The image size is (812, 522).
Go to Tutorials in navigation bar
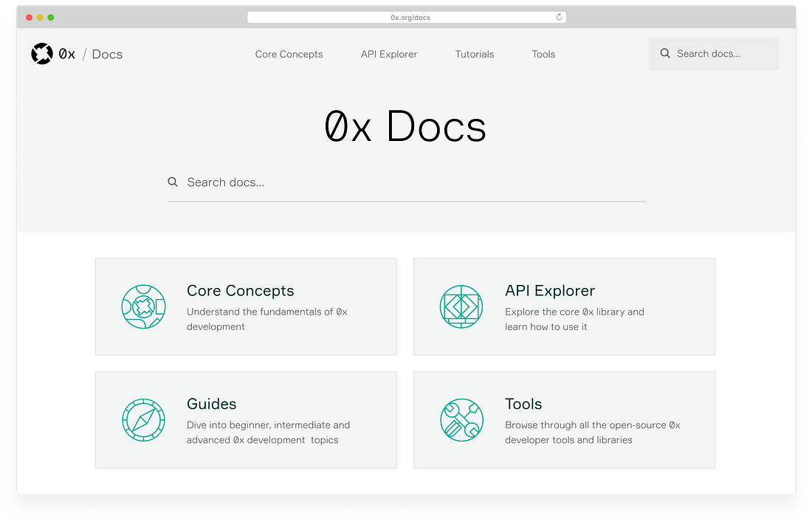point(475,55)
